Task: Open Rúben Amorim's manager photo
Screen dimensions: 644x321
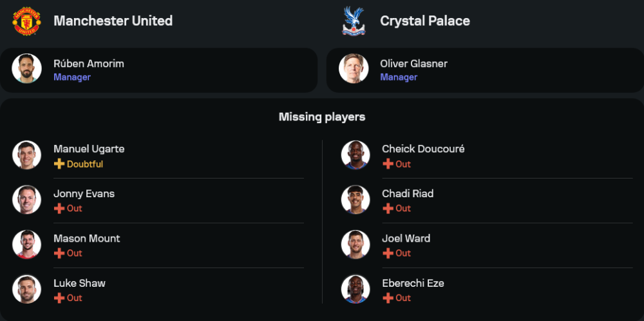Action: pyautogui.click(x=26, y=69)
